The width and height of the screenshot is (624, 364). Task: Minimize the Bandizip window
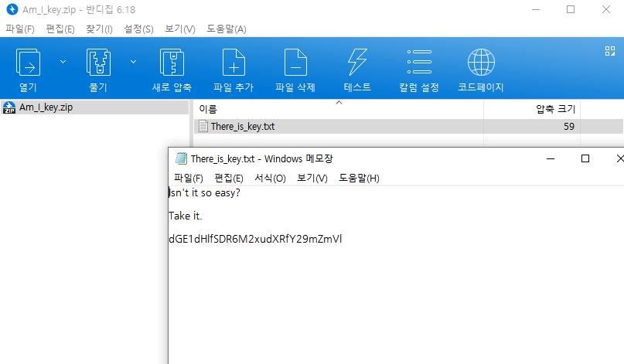[x=536, y=9]
